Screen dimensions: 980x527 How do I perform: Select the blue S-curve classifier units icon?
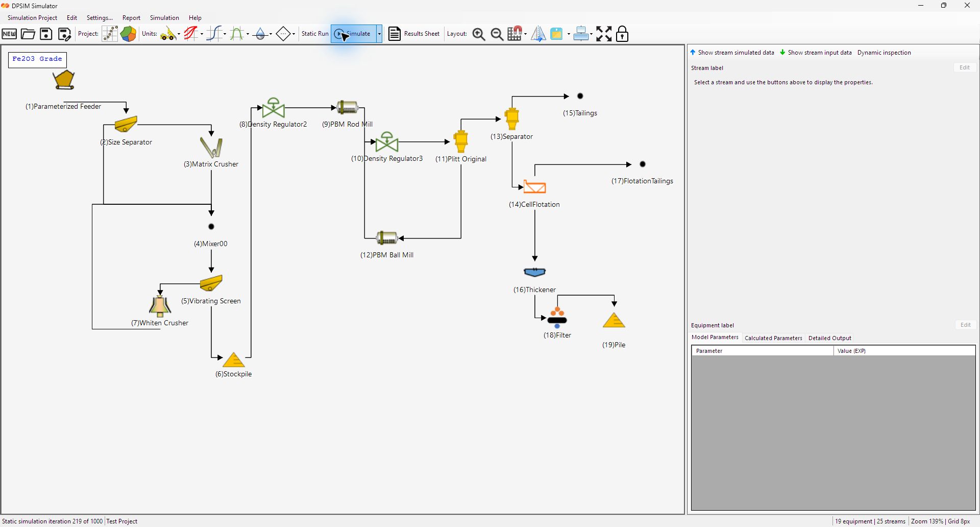pyautogui.click(x=214, y=34)
